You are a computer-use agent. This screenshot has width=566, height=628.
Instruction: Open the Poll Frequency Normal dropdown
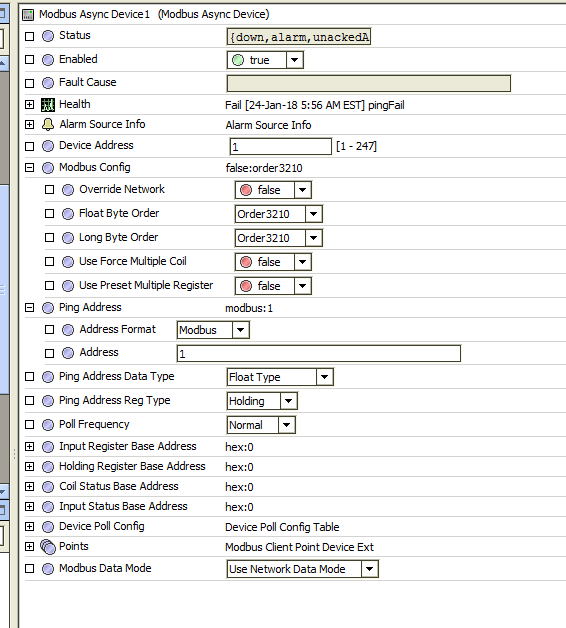tap(287, 425)
